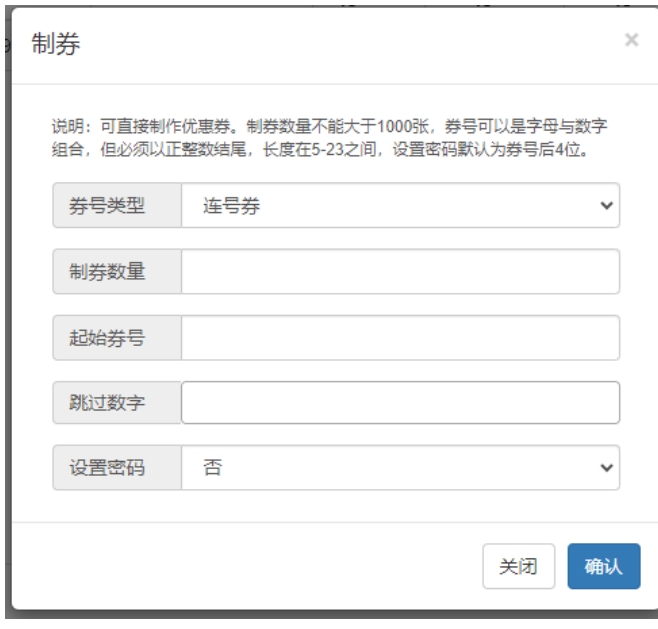Click the chevron arrow of 设置密码 select
This screenshot has height=629, width=658.
pyautogui.click(x=606, y=467)
